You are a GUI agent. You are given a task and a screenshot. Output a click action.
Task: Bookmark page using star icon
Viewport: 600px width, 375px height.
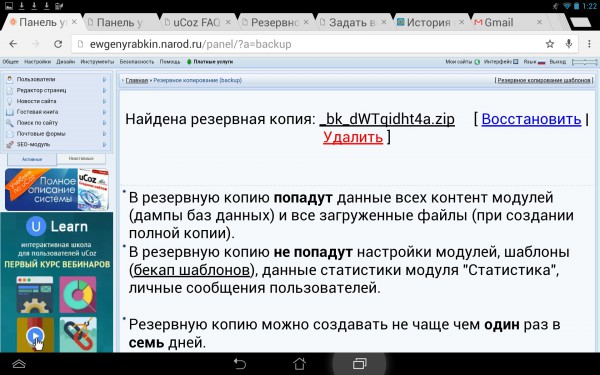(550, 44)
